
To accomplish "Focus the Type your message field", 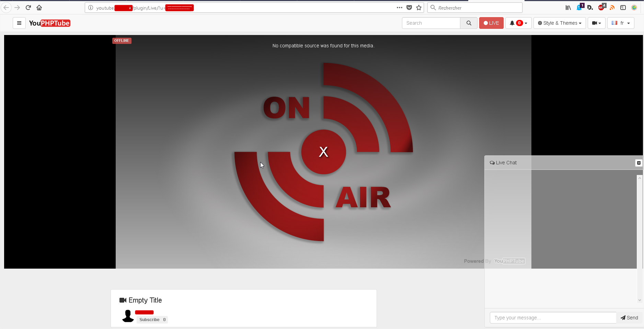I will [553, 318].
